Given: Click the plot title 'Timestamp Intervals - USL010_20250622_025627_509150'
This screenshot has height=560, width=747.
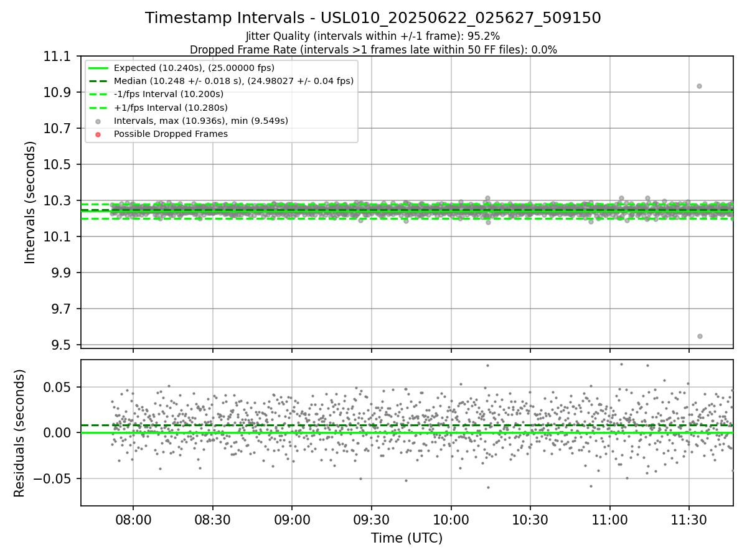Looking at the screenshot, I should [x=373, y=18].
